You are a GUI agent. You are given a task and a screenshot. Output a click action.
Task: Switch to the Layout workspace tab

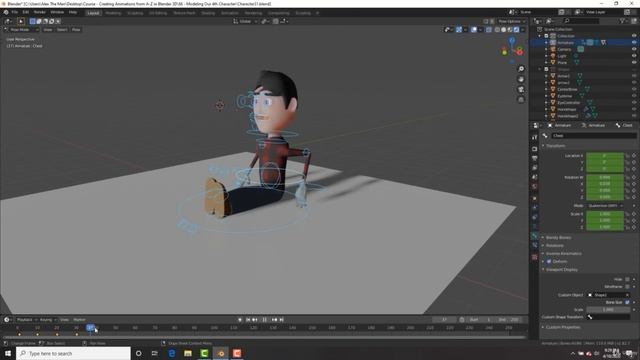coord(93,13)
